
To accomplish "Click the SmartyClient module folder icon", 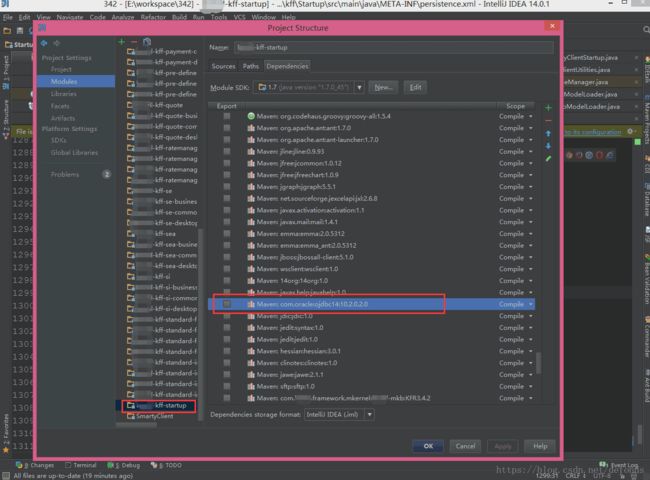I will 131,416.
